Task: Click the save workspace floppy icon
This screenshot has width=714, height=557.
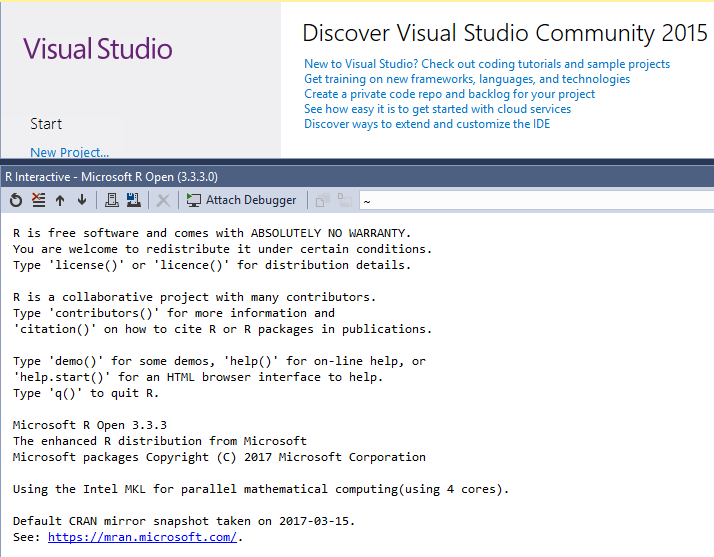Action: click(133, 200)
